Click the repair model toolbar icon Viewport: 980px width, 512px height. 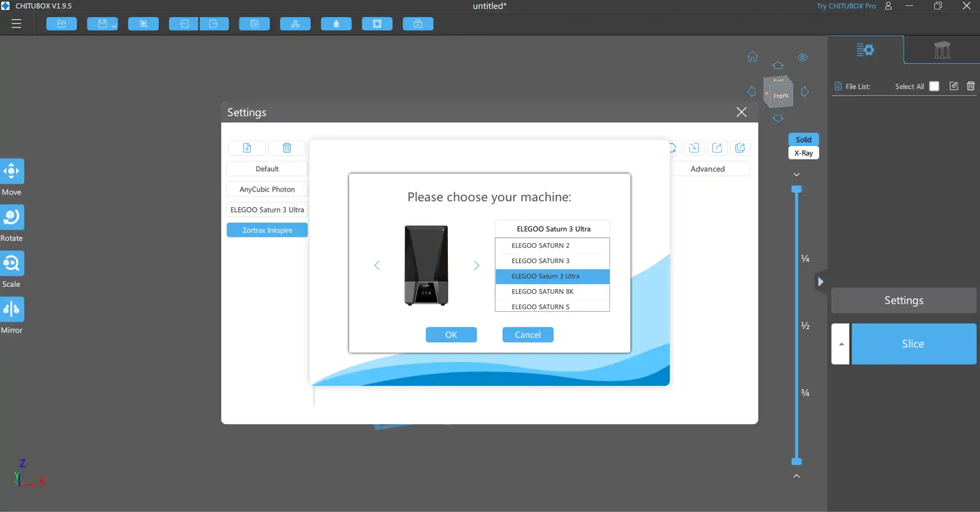coord(418,24)
